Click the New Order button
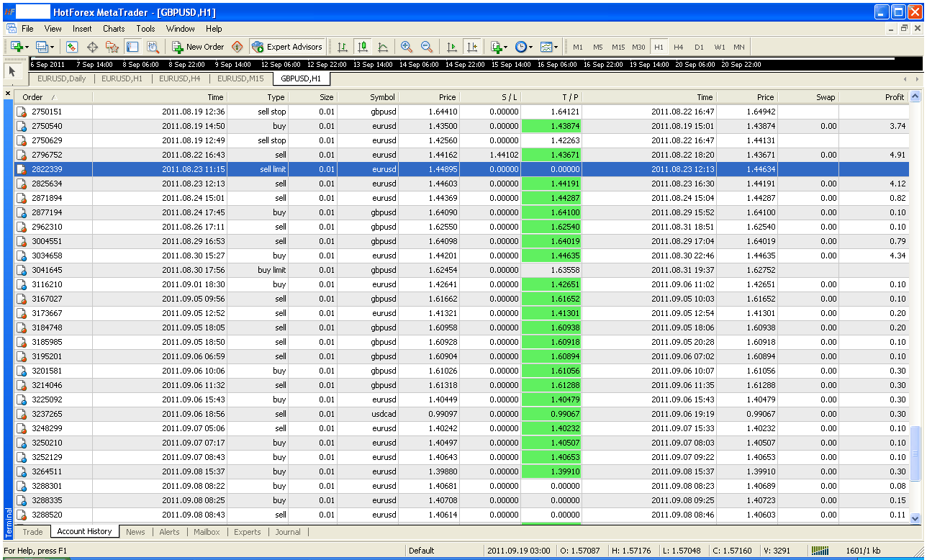 [x=199, y=47]
